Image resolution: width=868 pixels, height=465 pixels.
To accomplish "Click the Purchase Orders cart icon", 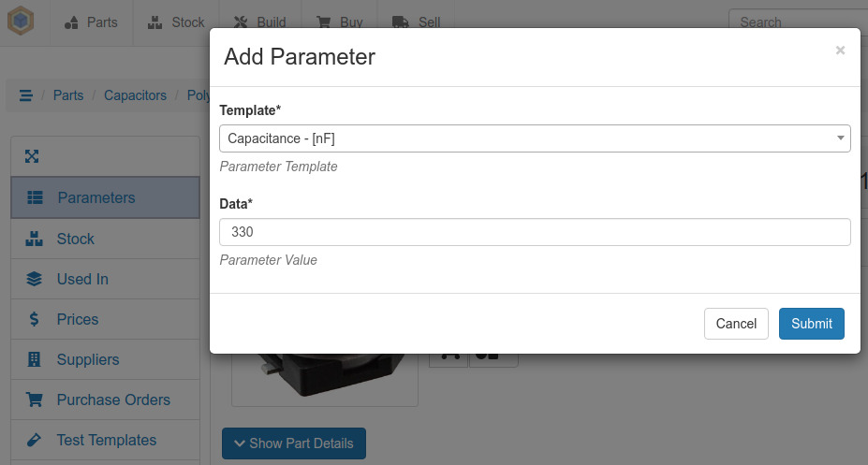I will point(35,400).
